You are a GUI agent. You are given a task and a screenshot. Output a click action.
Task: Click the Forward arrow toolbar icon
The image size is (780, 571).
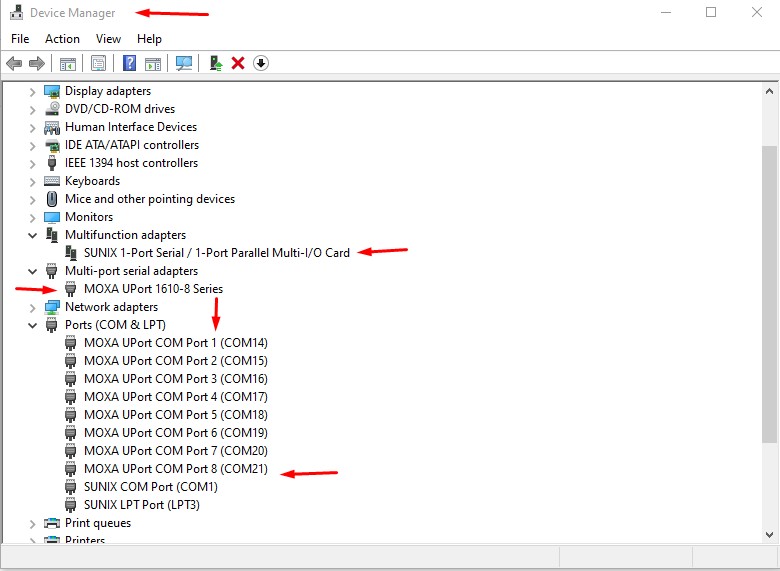click(x=37, y=63)
